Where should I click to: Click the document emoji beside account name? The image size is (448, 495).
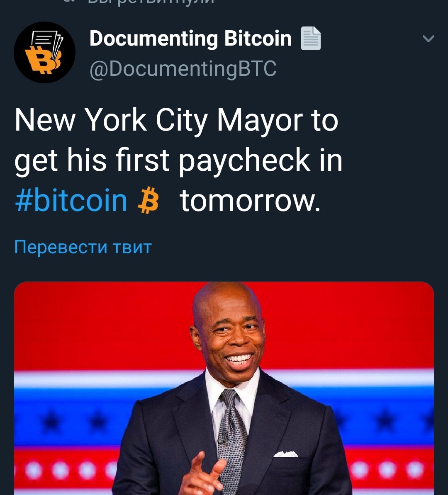(311, 39)
